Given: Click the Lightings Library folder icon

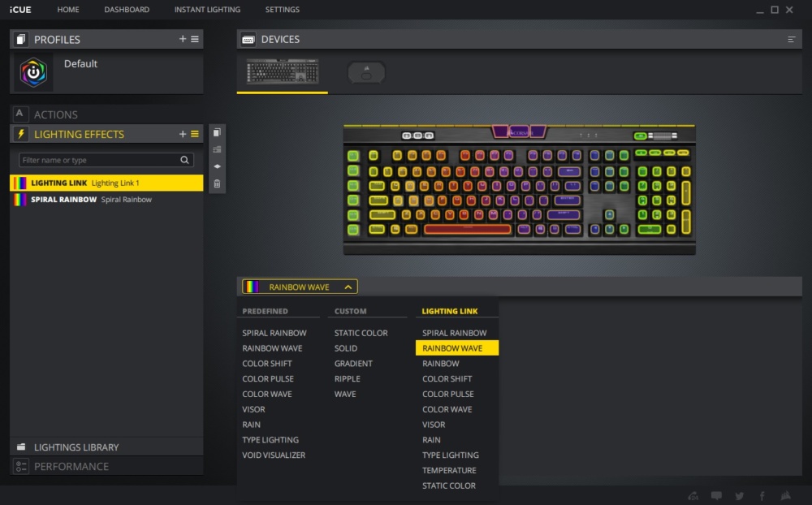Looking at the screenshot, I should pos(21,447).
